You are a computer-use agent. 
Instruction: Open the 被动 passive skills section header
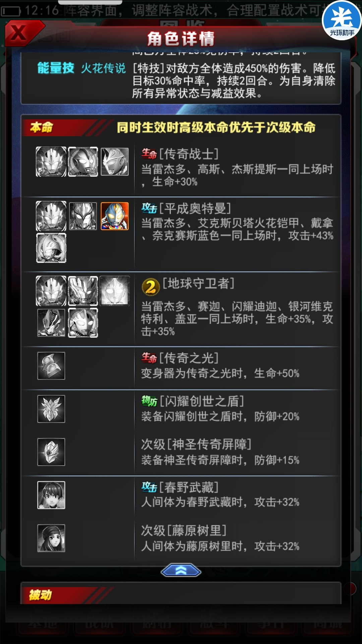click(x=181, y=594)
